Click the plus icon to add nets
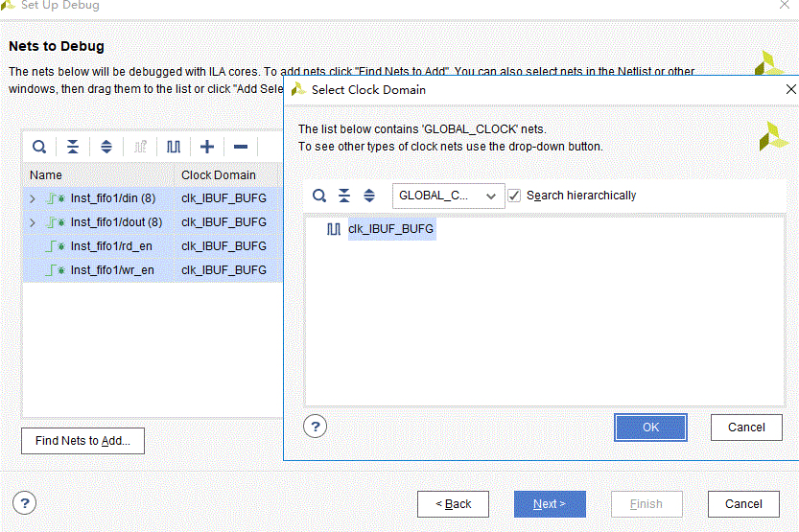Viewport: 799px width, 532px height. [x=207, y=147]
